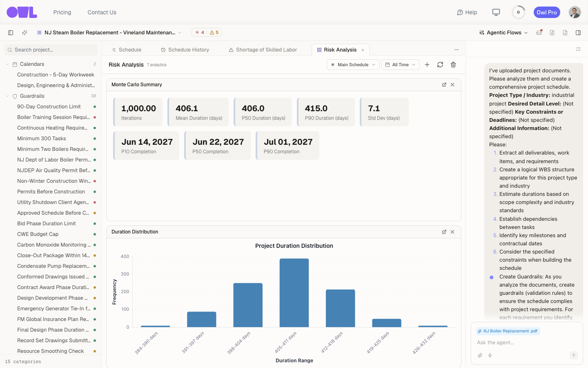The width and height of the screenshot is (588, 368).
Task: Click the P90 Completion Jul 01, 2027 card
Action: (287, 146)
